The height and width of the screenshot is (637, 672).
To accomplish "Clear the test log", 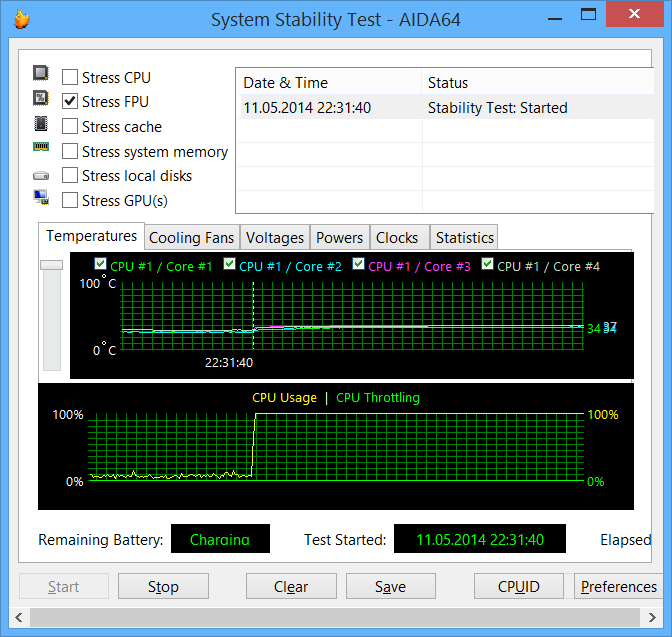I will 291,586.
